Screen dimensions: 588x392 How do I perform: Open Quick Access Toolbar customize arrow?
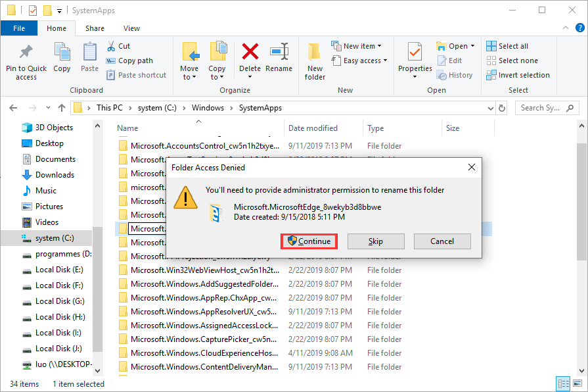59,11
